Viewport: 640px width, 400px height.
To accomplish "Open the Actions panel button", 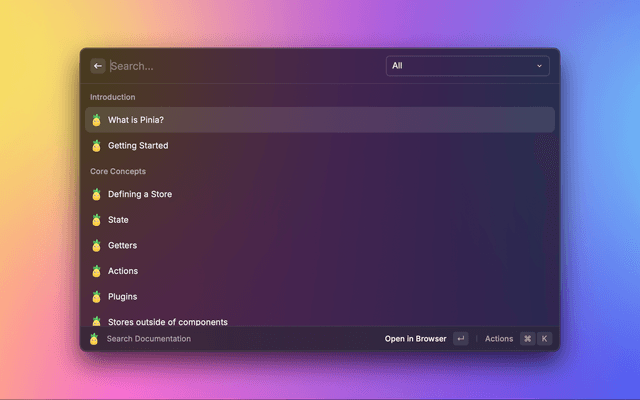I will pyautogui.click(x=499, y=339).
